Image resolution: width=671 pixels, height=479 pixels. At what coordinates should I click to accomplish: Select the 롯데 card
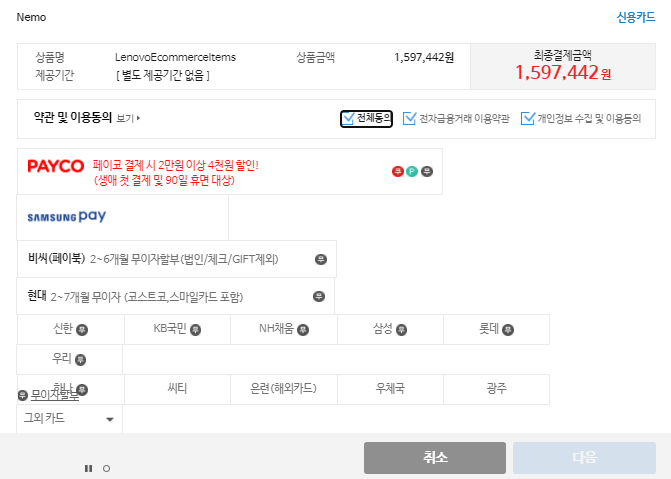(x=496, y=329)
